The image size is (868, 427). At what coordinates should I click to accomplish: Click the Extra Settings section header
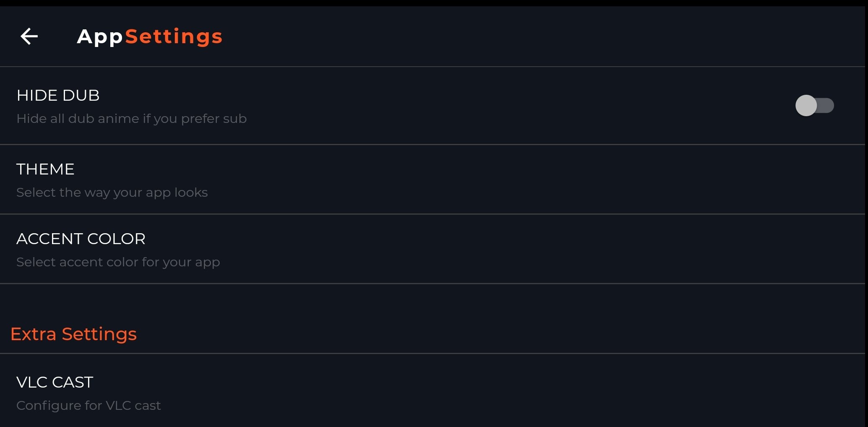[x=73, y=334]
